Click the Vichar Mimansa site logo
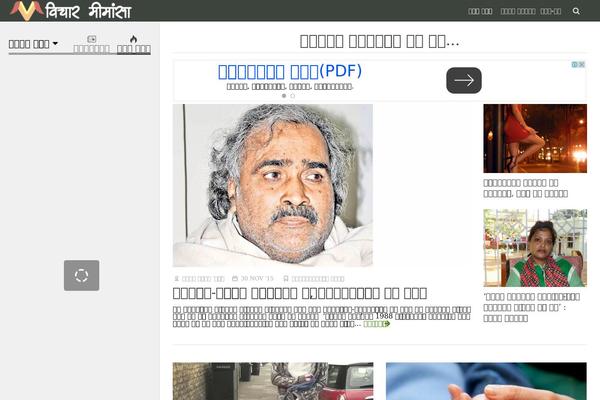 (x=71, y=11)
